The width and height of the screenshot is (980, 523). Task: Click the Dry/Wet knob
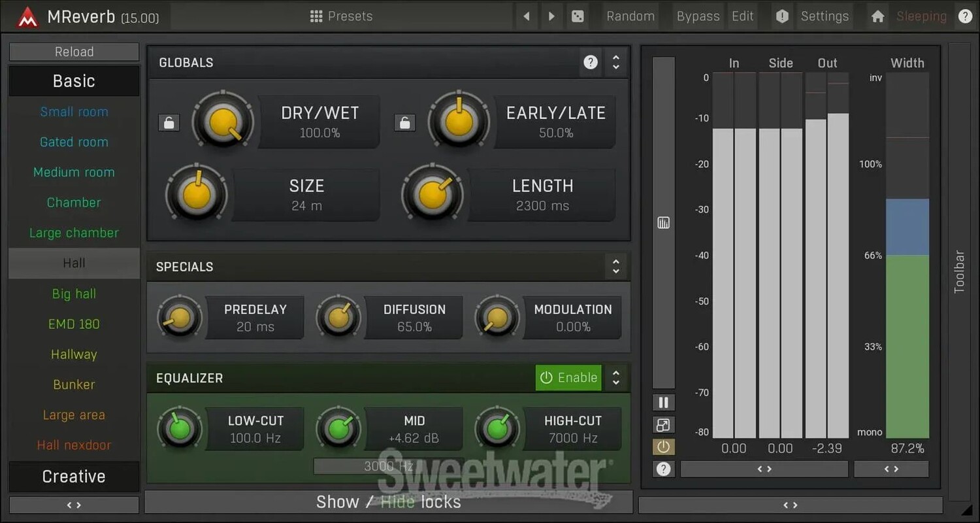(x=223, y=122)
